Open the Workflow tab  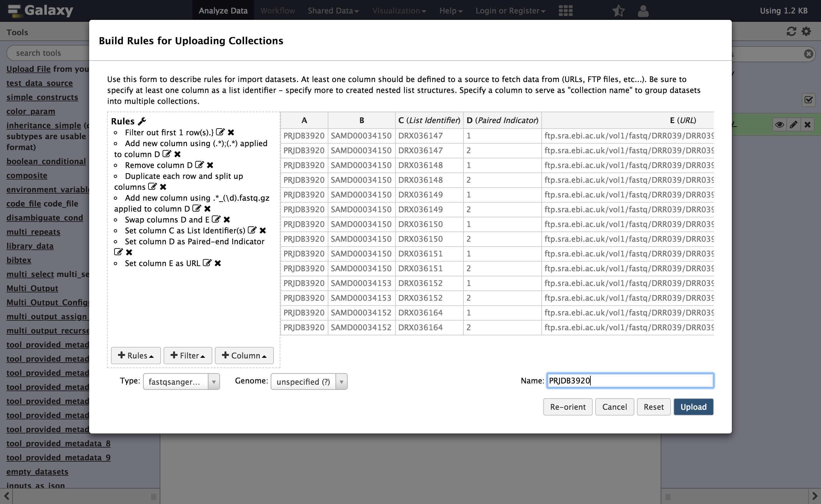(277, 11)
